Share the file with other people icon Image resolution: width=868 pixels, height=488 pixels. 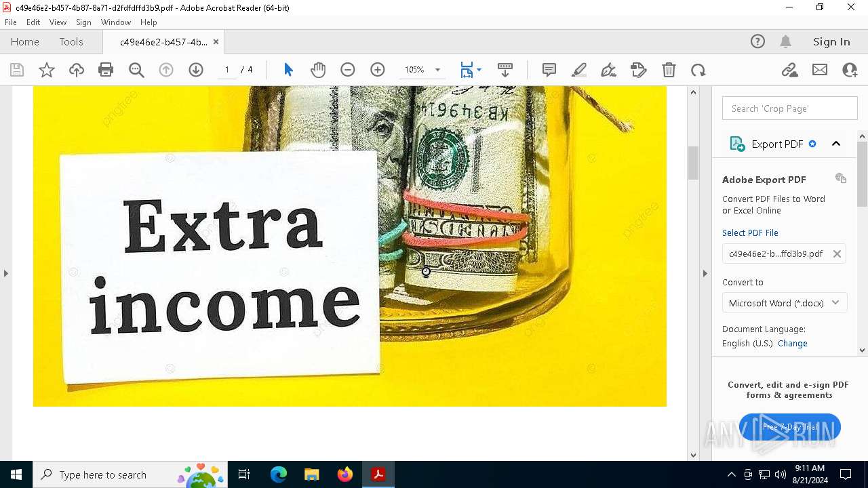pos(850,70)
